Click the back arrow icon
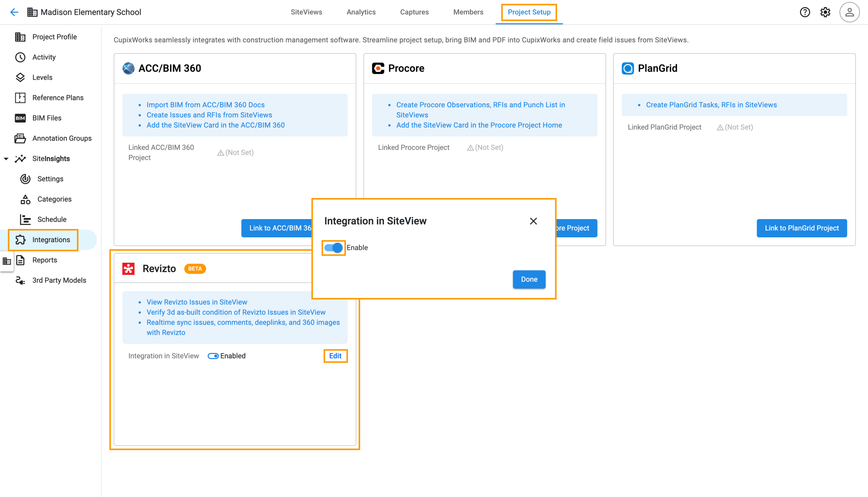The image size is (868, 497). coord(14,12)
